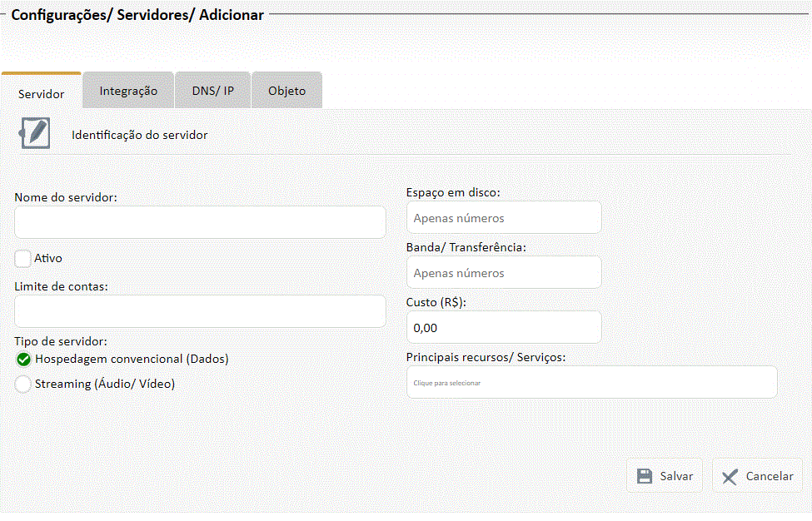Image resolution: width=812 pixels, height=521 pixels.
Task: Click the Banda/ Transferência input box
Action: click(503, 272)
